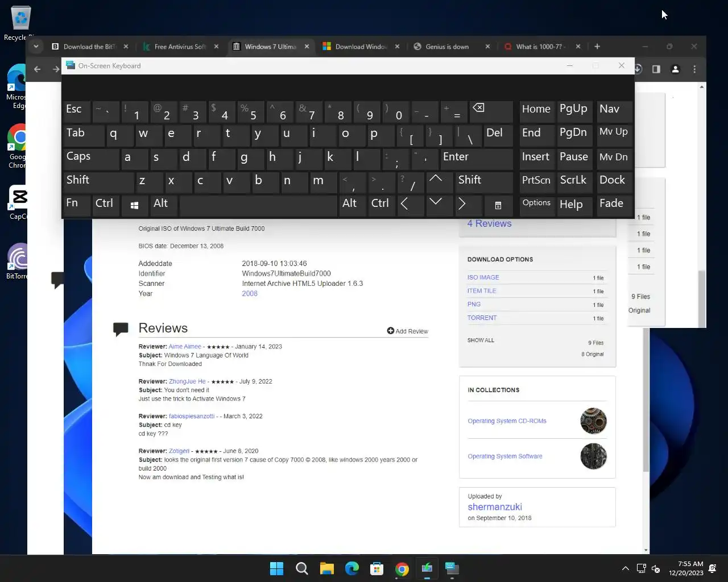Open the 4 Reviews link
Viewport: 728px width, 582px height.
[489, 224]
